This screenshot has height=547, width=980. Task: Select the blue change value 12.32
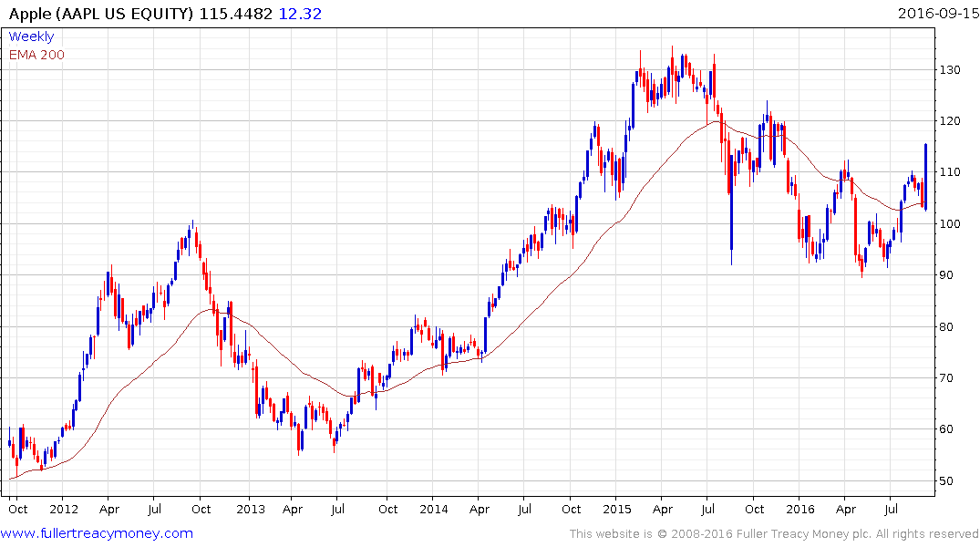(300, 13)
